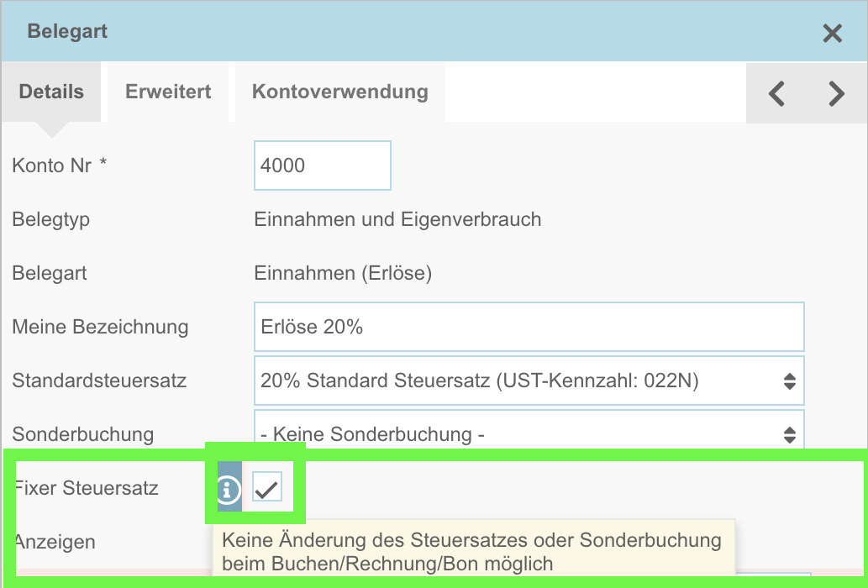Click the Einnahmen und Eigenverbrauch text
The image size is (868, 588).
coord(397,219)
